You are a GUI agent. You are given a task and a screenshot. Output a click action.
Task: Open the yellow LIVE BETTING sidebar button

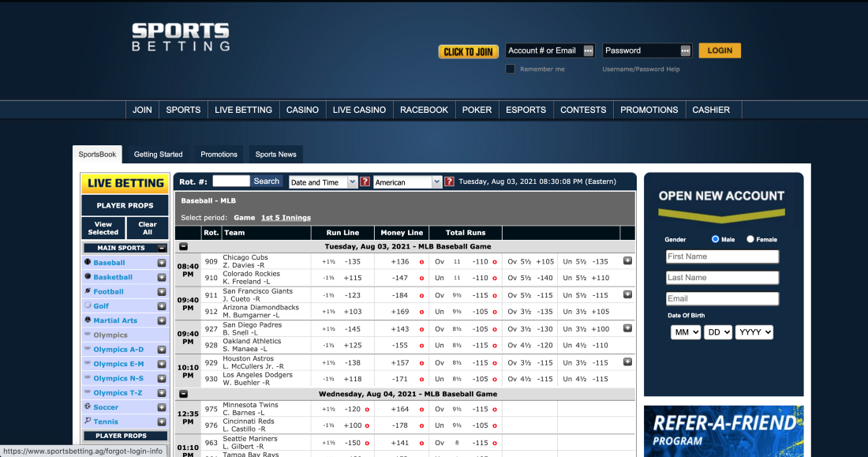tap(125, 183)
